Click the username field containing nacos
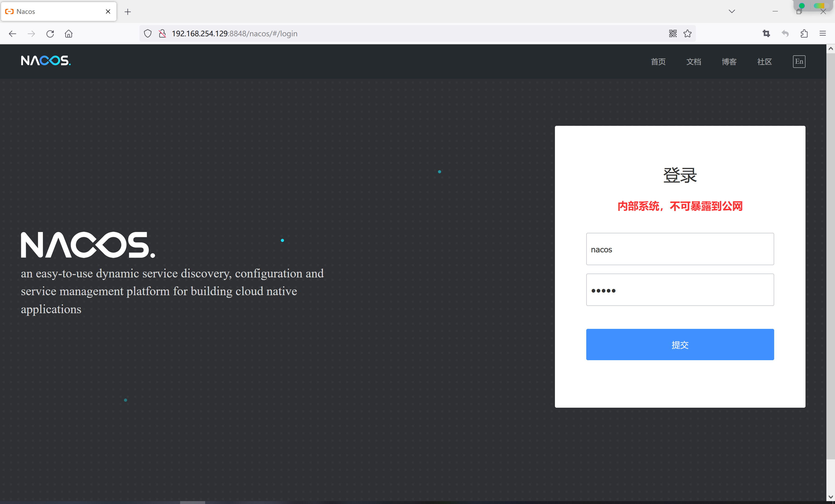The height and width of the screenshot is (504, 835). (x=680, y=249)
